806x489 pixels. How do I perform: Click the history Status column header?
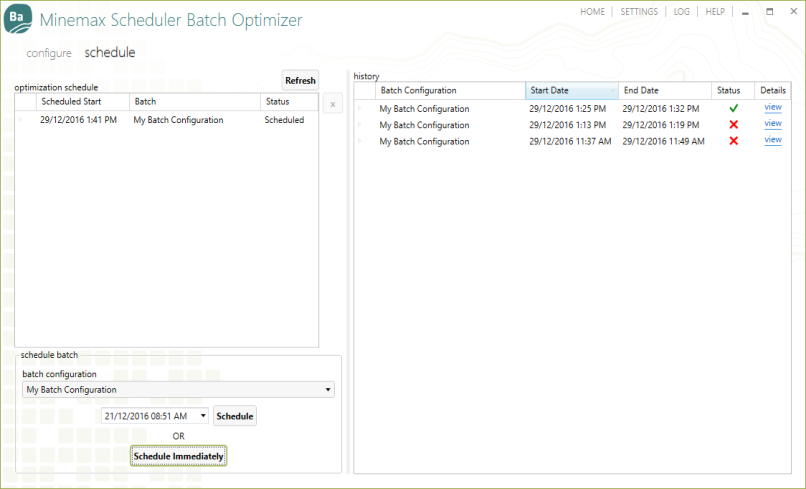[732, 90]
